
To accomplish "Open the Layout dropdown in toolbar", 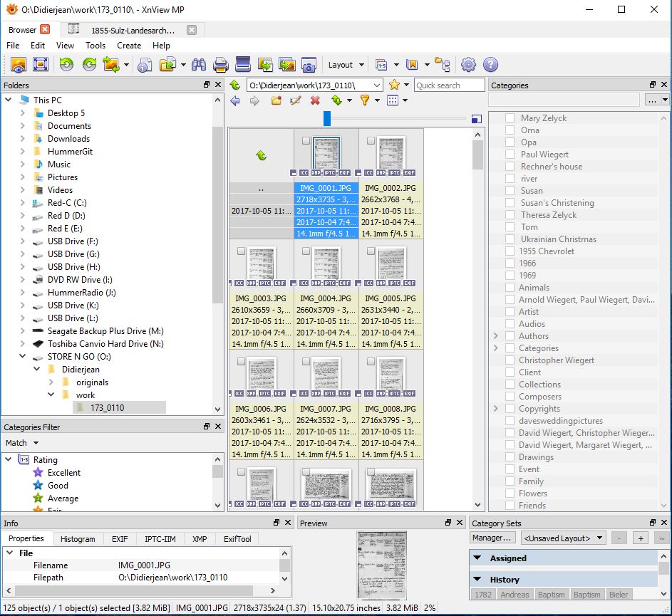I will (x=346, y=65).
